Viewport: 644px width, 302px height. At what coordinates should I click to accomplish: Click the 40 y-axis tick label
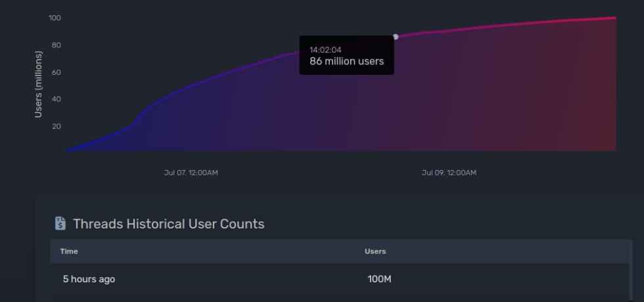[x=57, y=99]
